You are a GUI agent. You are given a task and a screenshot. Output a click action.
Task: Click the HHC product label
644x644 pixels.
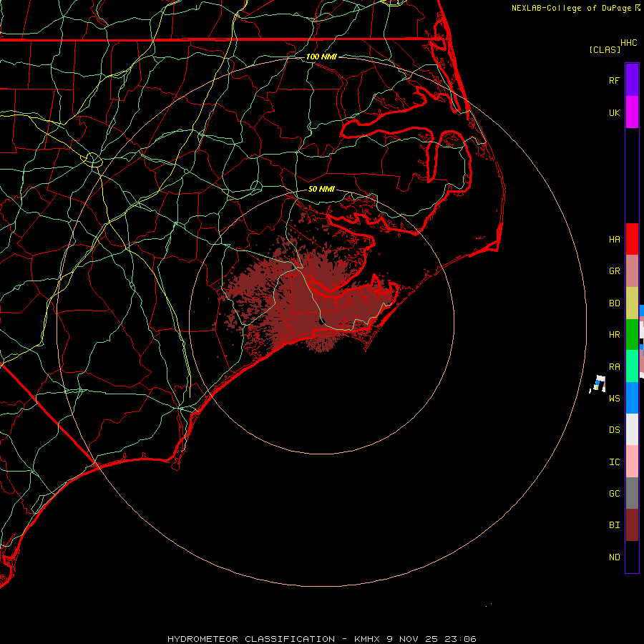pos(628,43)
